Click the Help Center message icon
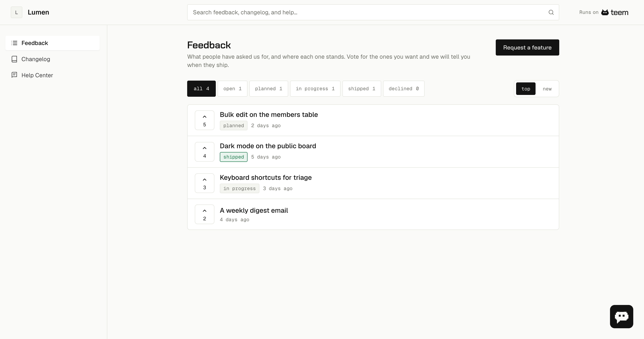The height and width of the screenshot is (339, 644). [x=15, y=75]
